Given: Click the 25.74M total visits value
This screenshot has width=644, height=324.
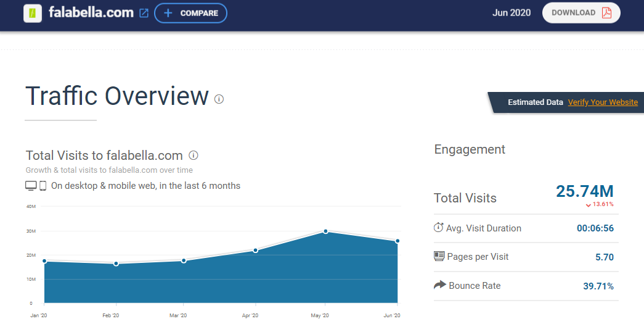Looking at the screenshot, I should click(584, 191).
